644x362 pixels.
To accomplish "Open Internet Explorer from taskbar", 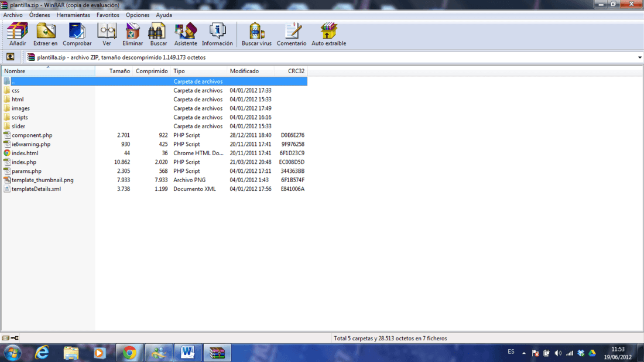I will pyautogui.click(x=42, y=353).
